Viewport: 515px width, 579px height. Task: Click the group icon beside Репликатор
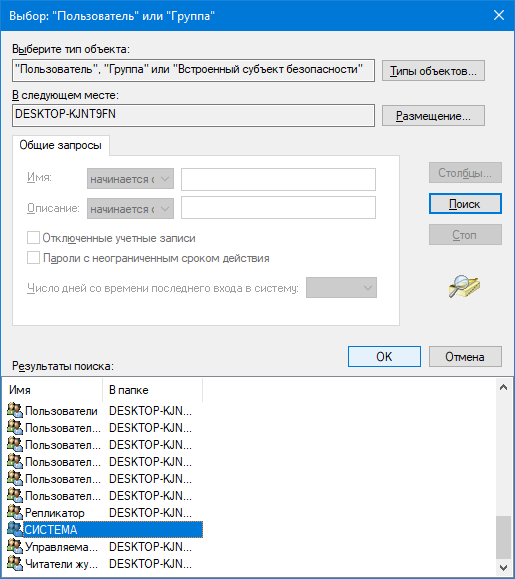coord(15,512)
